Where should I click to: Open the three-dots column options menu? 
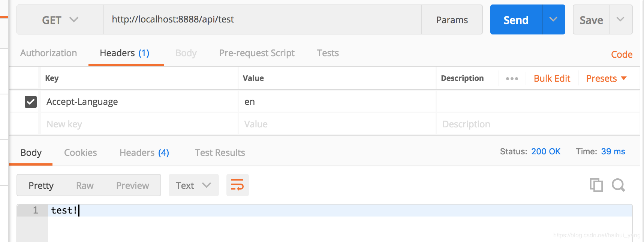coord(512,79)
